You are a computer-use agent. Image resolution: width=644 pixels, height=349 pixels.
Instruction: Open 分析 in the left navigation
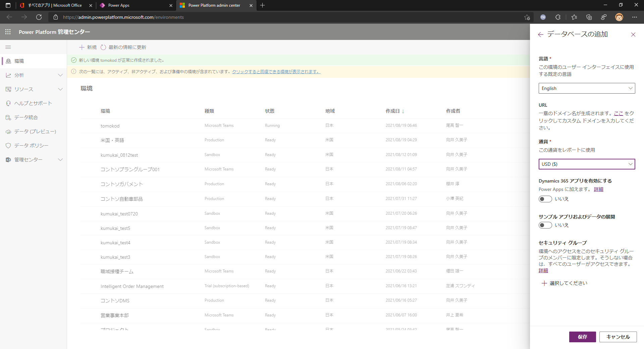19,75
